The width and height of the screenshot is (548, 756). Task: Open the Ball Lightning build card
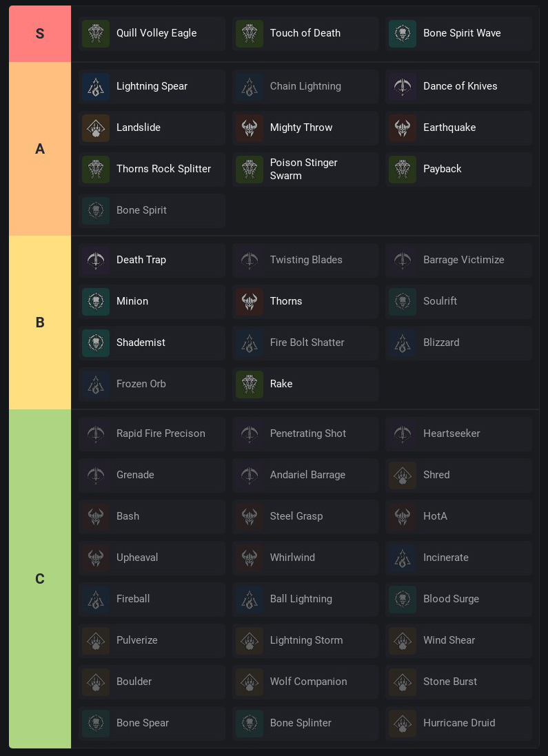coord(305,600)
